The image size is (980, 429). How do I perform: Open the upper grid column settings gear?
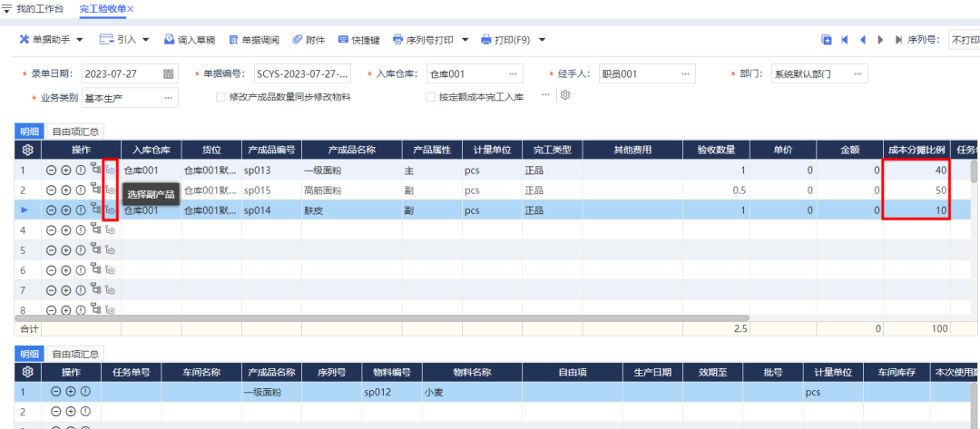click(27, 150)
